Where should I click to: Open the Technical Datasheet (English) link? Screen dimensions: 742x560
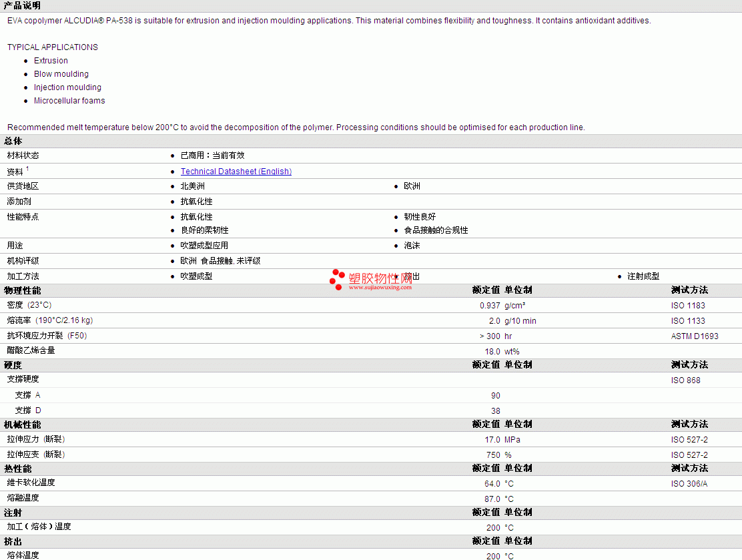tap(236, 172)
